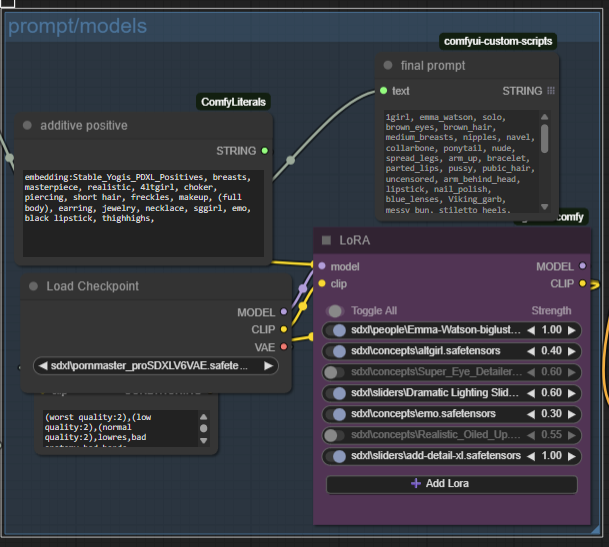Click the MODEL output port on LoRA node
This screenshot has width=609, height=547.
(x=583, y=267)
